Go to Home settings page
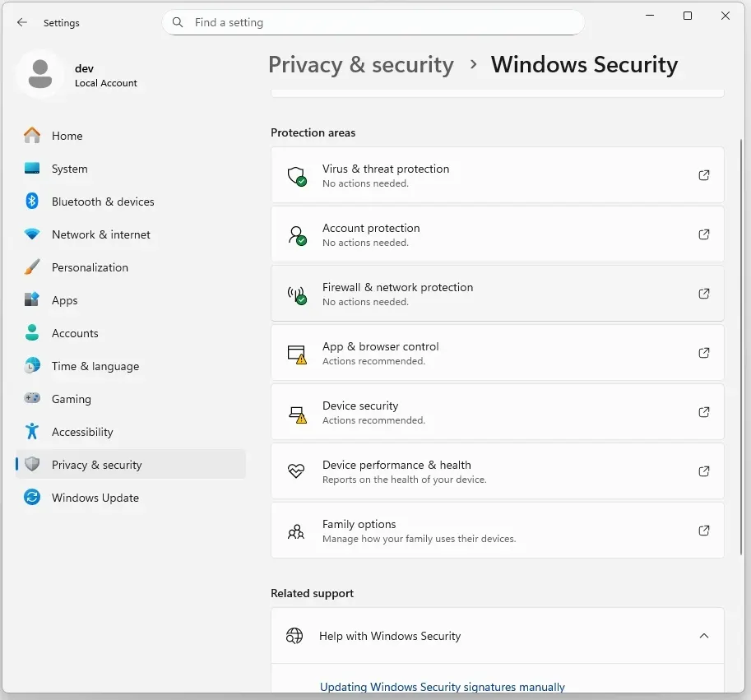 (x=130, y=136)
